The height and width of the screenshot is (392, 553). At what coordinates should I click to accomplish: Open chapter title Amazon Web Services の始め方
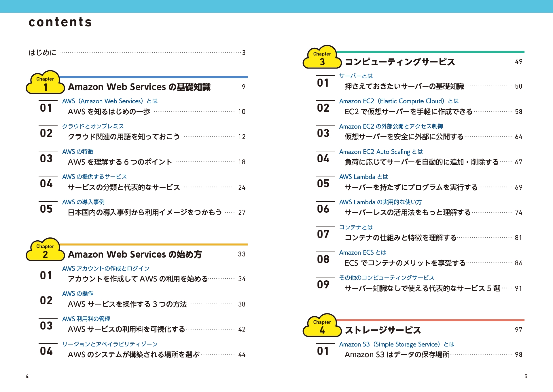pyautogui.click(x=135, y=254)
